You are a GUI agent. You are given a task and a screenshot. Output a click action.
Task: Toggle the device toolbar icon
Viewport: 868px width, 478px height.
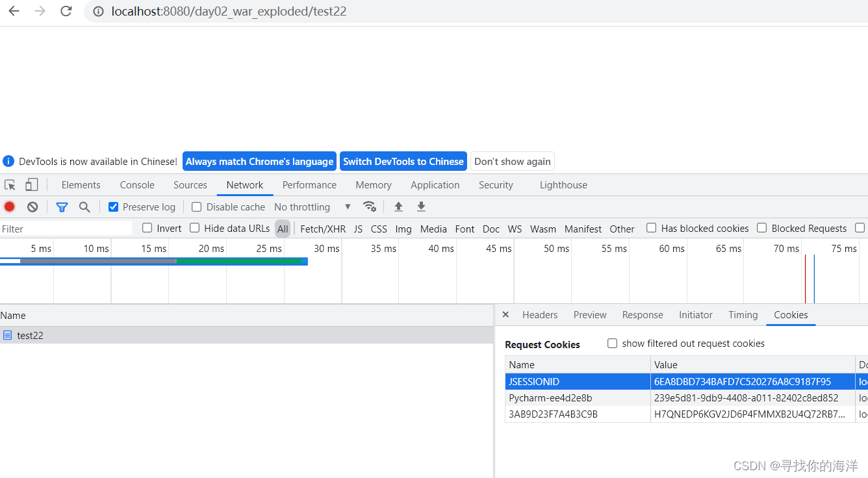coord(31,185)
